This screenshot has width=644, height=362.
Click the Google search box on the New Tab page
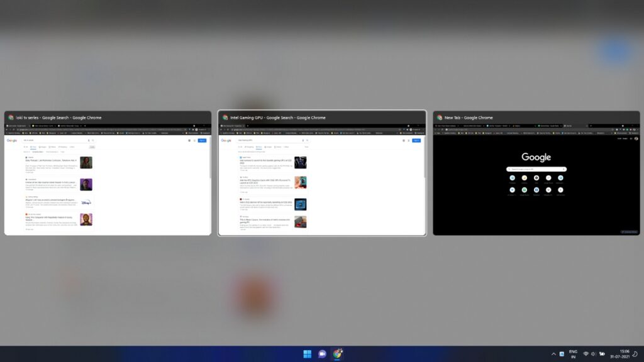pyautogui.click(x=536, y=168)
